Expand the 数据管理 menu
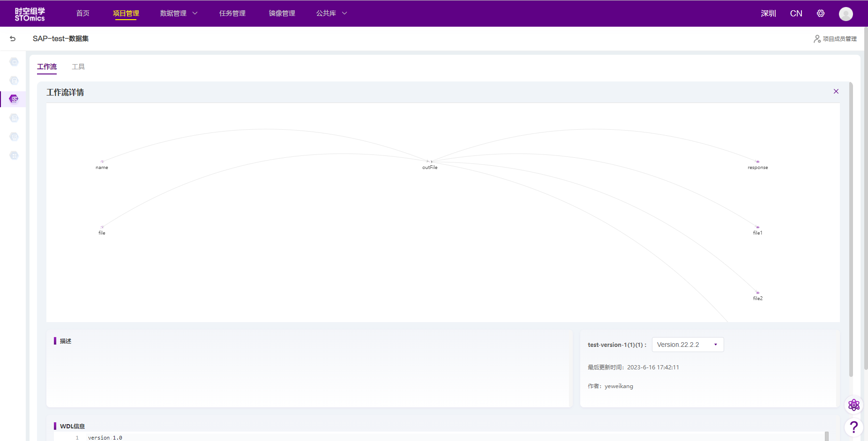The height and width of the screenshot is (441, 868). [x=179, y=14]
